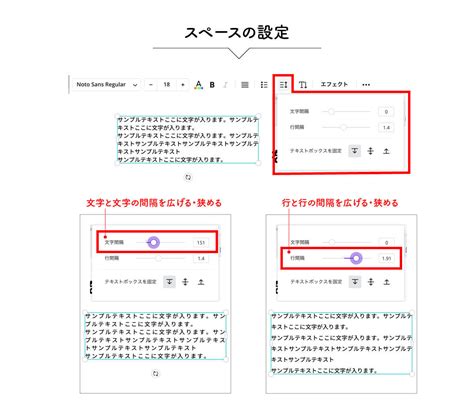Switch to vertical text with the T icon
The width and height of the screenshot is (474, 412).
303,85
